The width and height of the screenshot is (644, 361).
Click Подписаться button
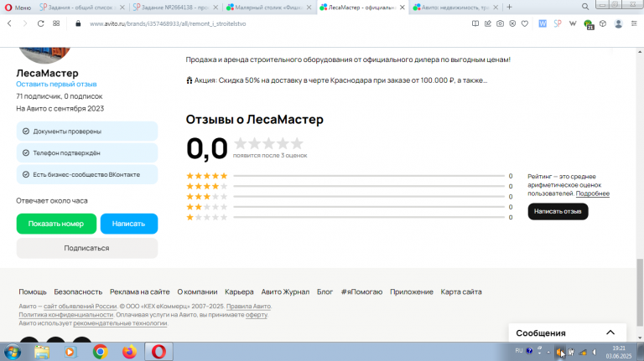click(87, 248)
